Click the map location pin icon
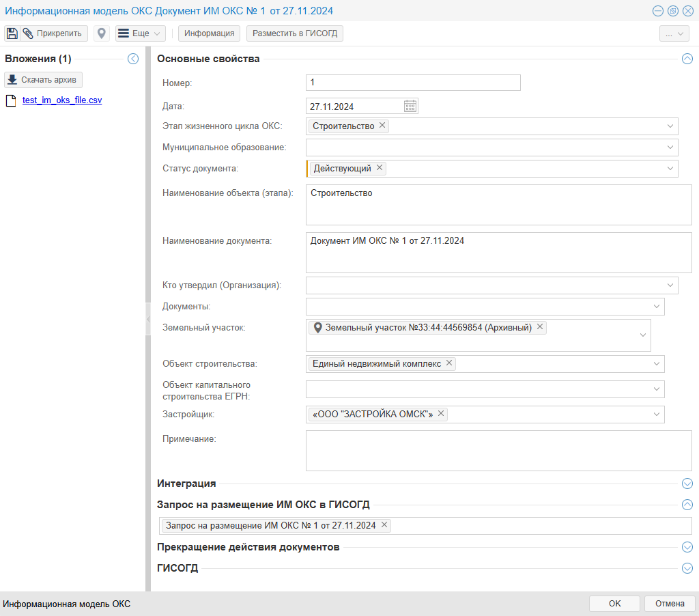Image resolution: width=699 pixels, height=616 pixels. click(102, 33)
